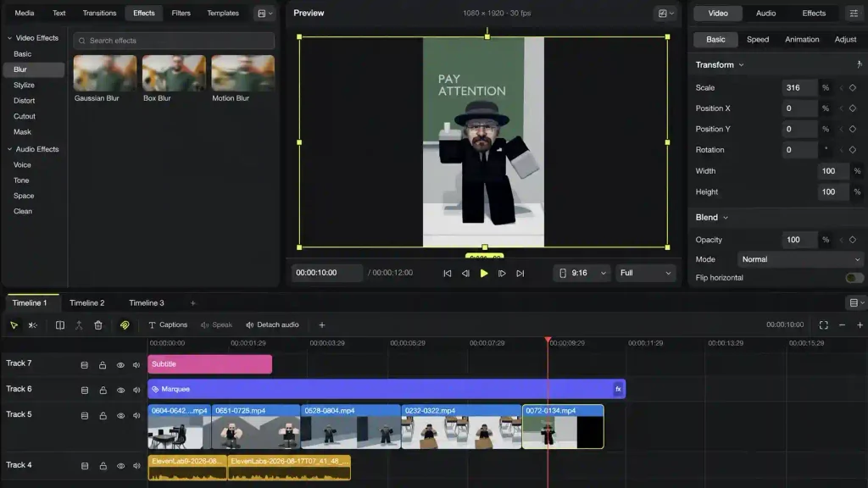The image size is (868, 488).
Task: Click the red playhead marker on timeline
Action: (x=548, y=340)
